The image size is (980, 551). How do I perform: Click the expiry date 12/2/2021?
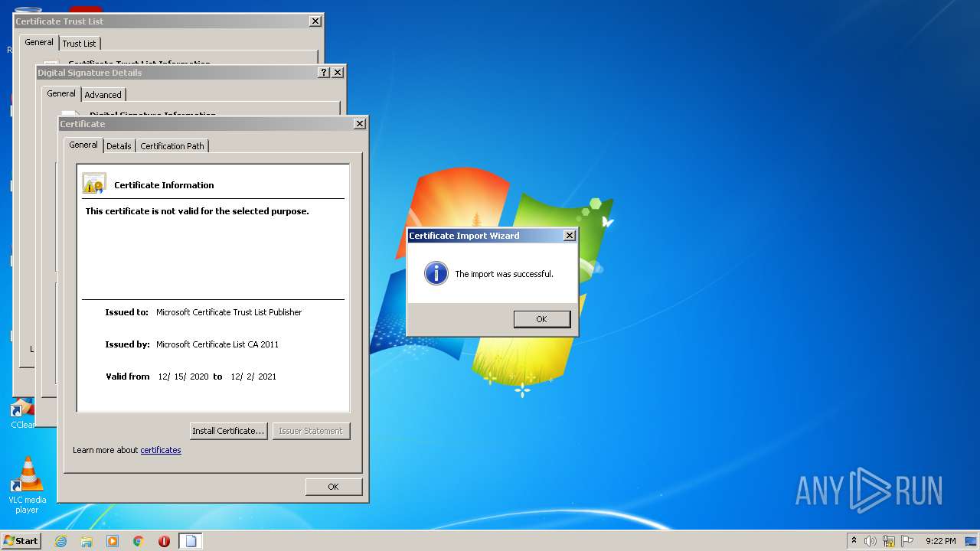[x=253, y=377]
